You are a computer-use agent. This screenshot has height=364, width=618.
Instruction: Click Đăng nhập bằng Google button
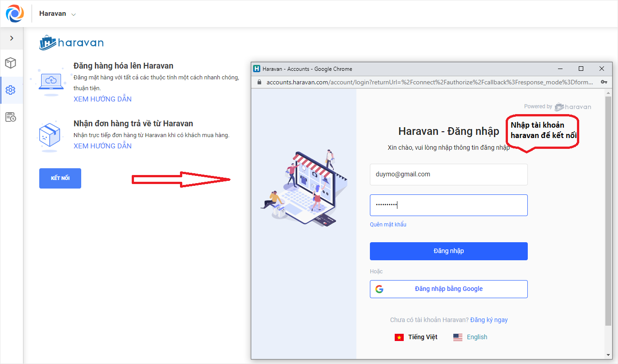click(449, 289)
